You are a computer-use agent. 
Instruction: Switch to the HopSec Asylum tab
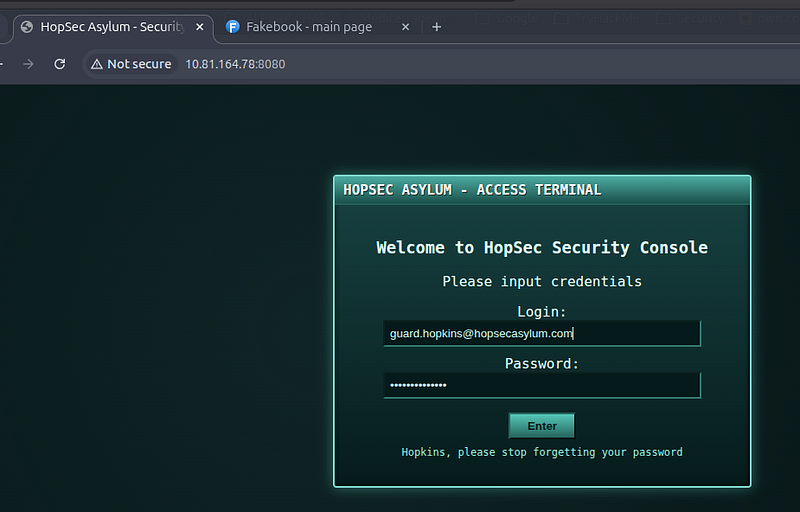(x=112, y=27)
